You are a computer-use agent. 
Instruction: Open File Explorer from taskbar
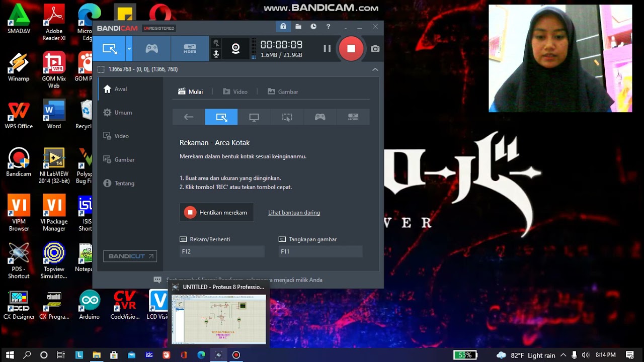tap(96, 355)
